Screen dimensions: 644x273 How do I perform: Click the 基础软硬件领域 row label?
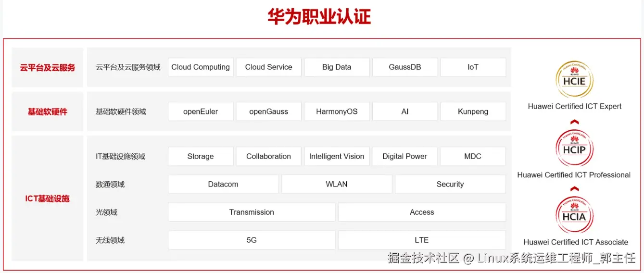tap(121, 112)
